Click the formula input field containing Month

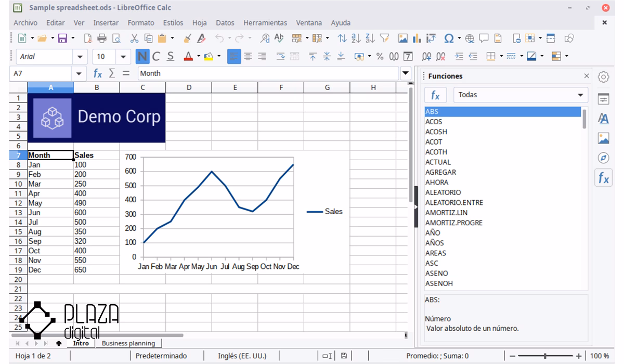point(268,73)
